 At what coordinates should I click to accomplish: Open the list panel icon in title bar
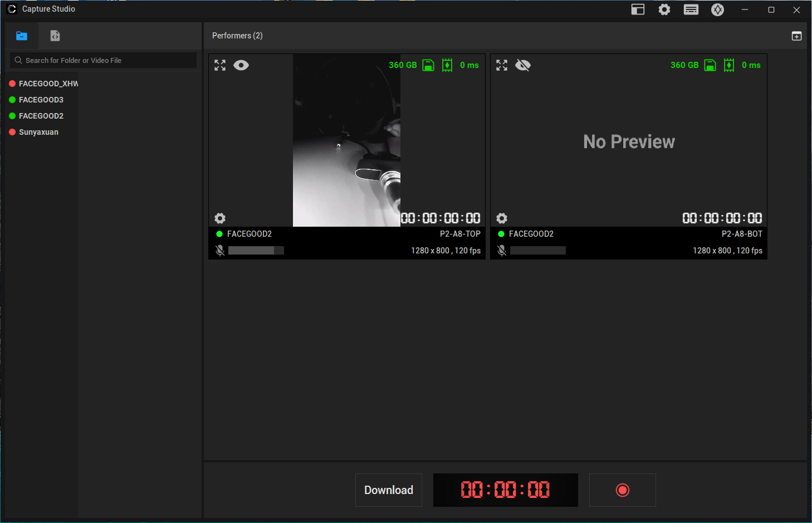pyautogui.click(x=691, y=9)
